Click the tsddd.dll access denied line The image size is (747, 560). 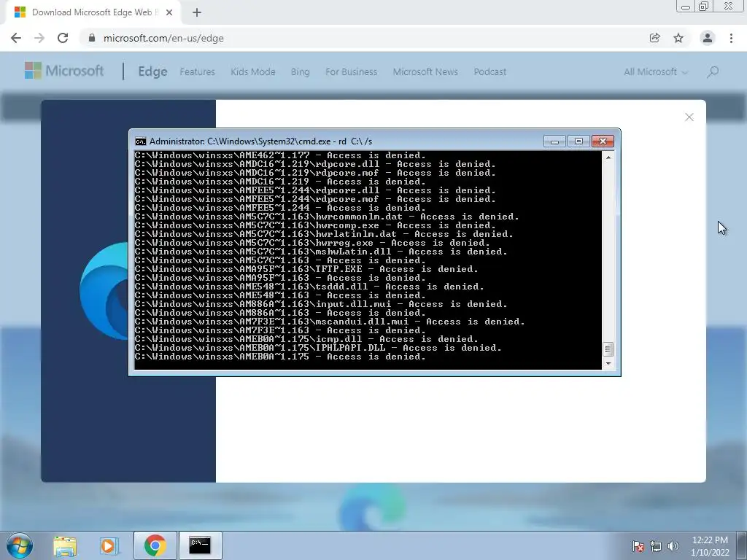[309, 287]
